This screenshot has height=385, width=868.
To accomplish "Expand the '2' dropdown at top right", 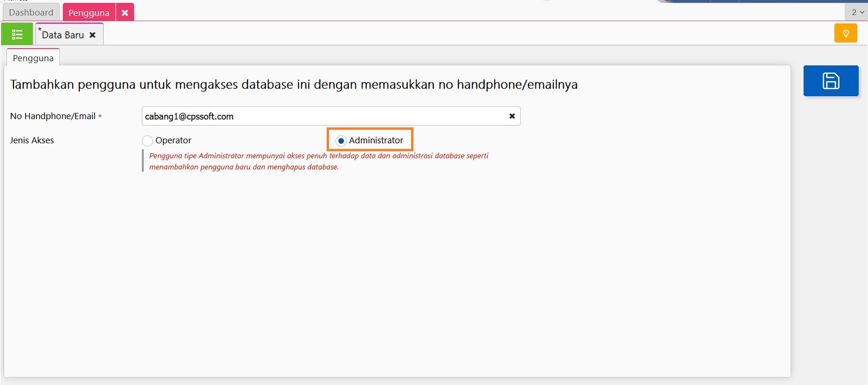I will tap(857, 12).
